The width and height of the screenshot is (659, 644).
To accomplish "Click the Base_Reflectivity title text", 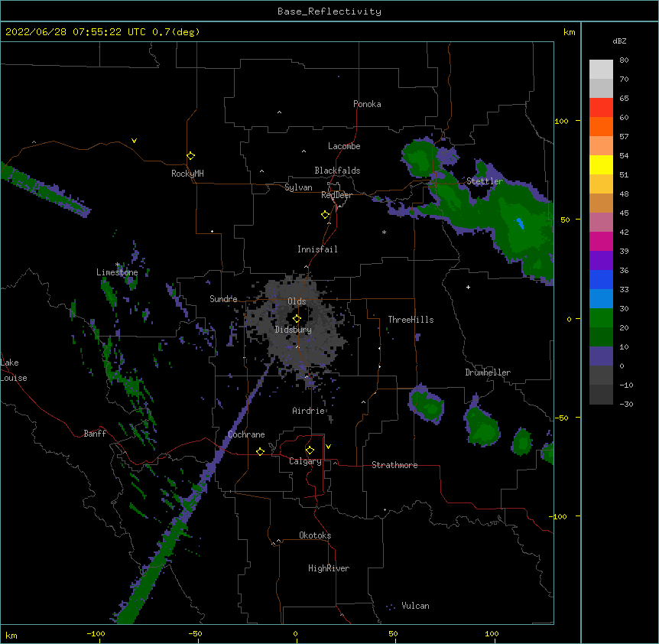I will pos(329,11).
